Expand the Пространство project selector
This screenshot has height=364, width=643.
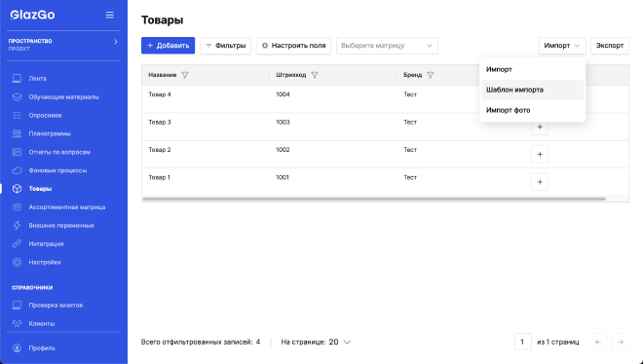coord(63,44)
